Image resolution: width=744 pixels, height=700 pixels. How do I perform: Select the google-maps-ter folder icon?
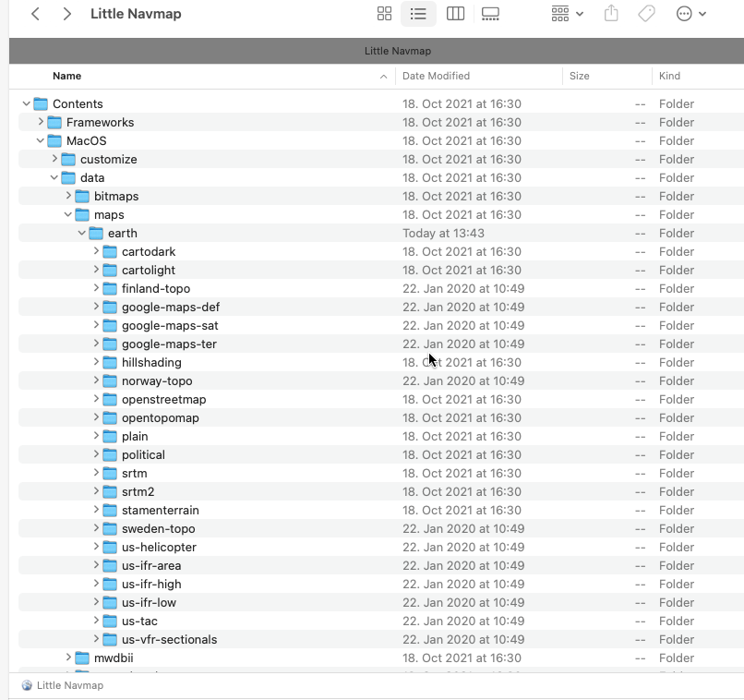(110, 344)
